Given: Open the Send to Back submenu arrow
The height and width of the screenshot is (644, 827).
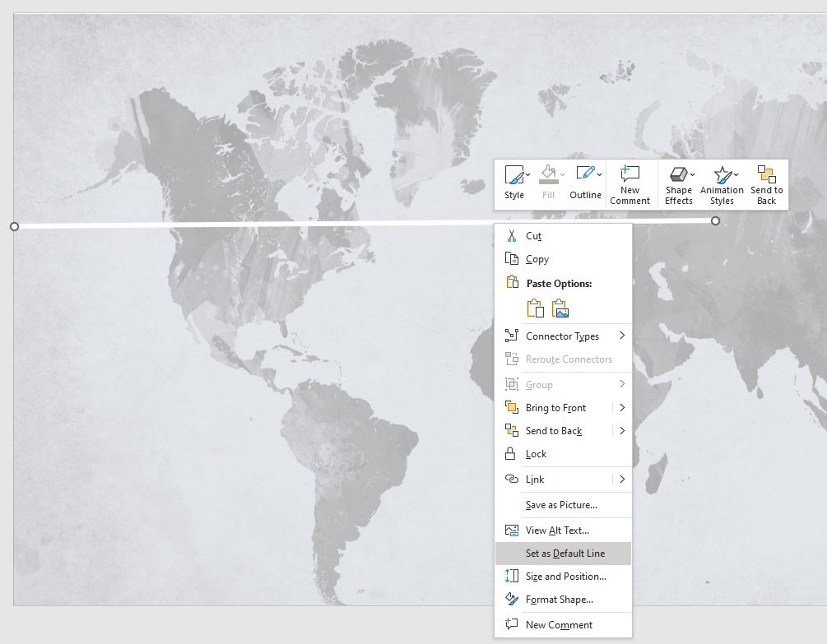Looking at the screenshot, I should pyautogui.click(x=623, y=431).
